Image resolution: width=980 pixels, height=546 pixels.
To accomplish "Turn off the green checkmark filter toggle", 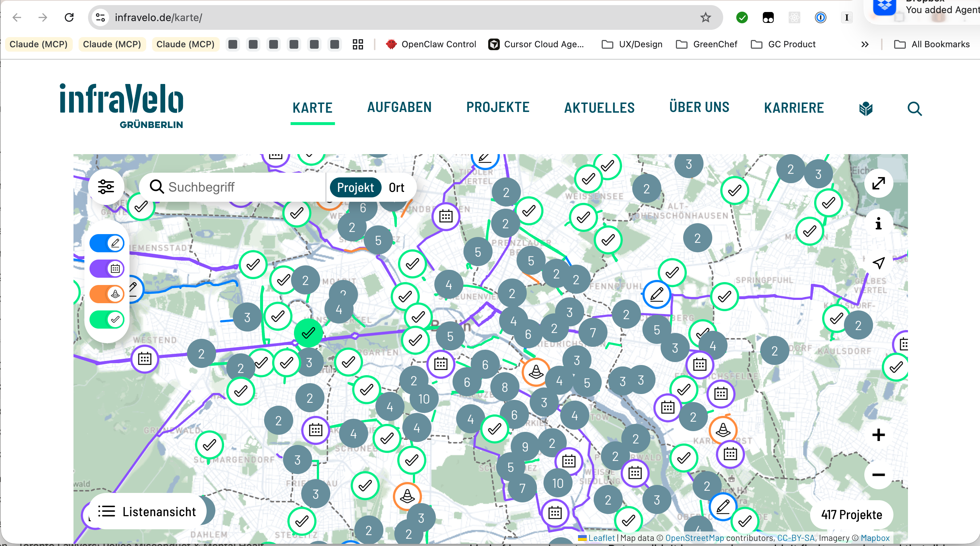I will 107,320.
